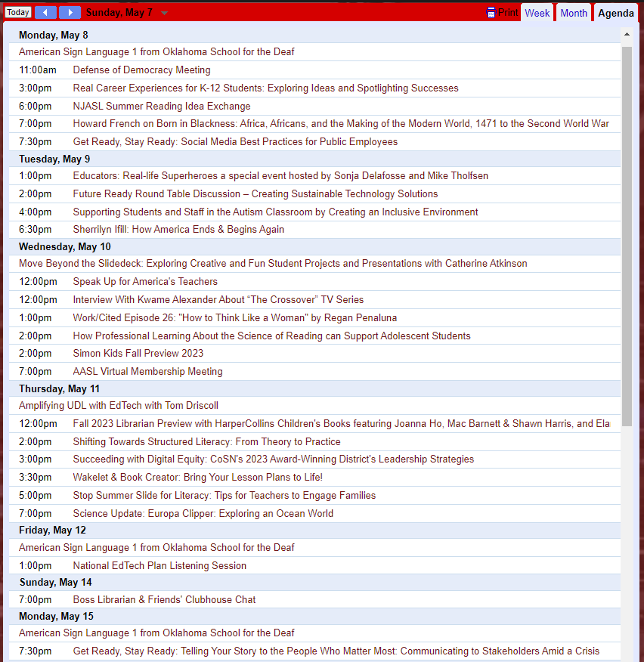Open Interview With Kwame Alexander event

tap(218, 300)
